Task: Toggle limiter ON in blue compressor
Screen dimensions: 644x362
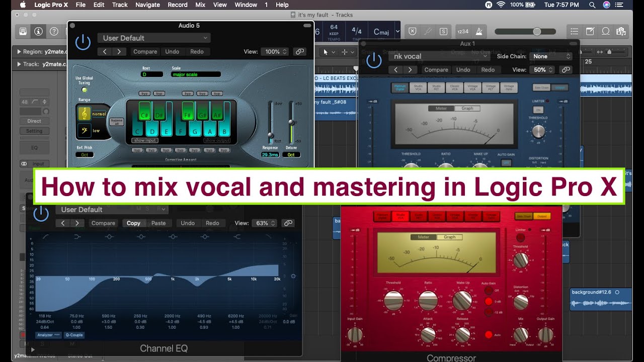Action: [538, 110]
